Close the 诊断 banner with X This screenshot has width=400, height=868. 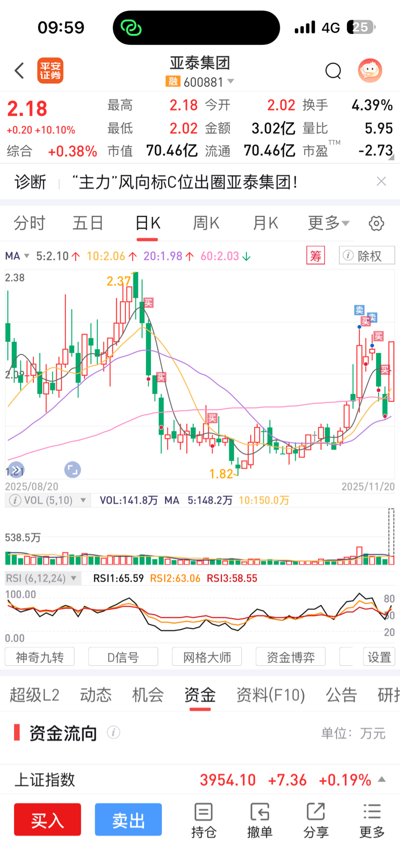(x=381, y=181)
